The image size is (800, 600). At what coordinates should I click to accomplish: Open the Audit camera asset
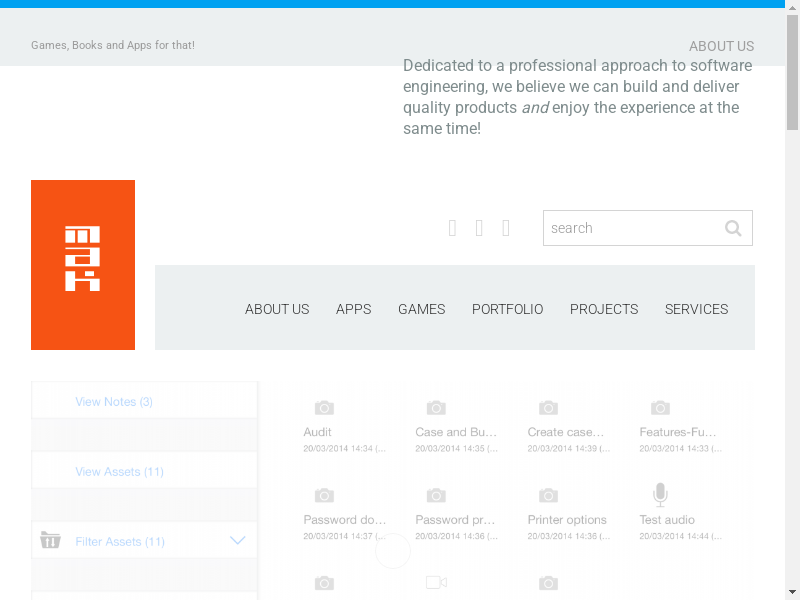[x=324, y=408]
